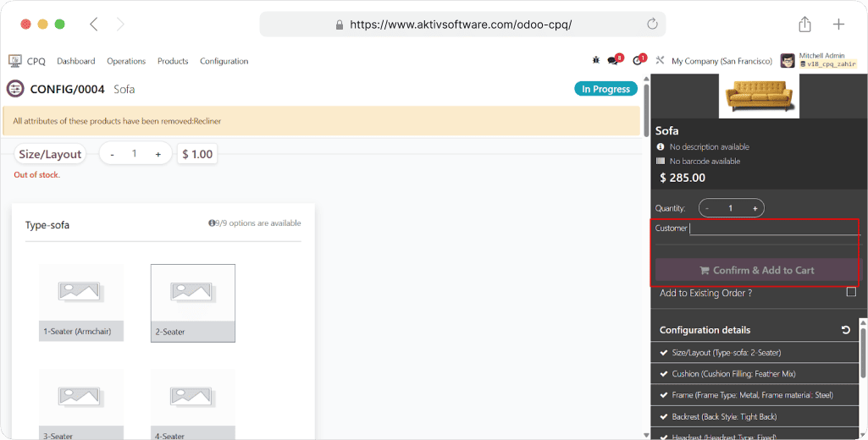Open the debug bug icon menu
This screenshot has width=868, height=440.
point(596,61)
